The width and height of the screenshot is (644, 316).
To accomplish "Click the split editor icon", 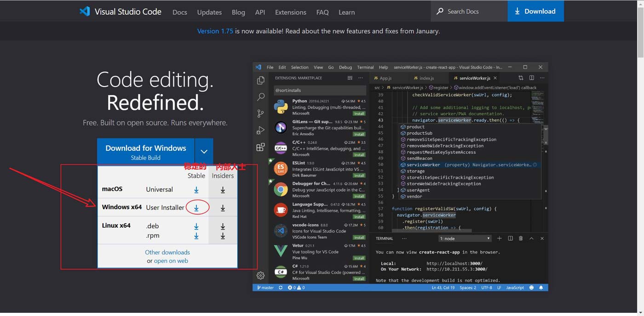I will click(531, 78).
